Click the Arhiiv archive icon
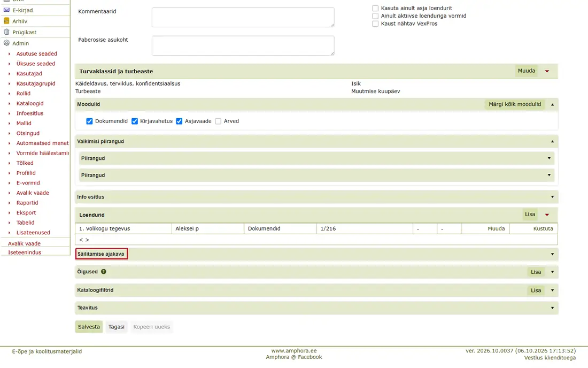 6,21
